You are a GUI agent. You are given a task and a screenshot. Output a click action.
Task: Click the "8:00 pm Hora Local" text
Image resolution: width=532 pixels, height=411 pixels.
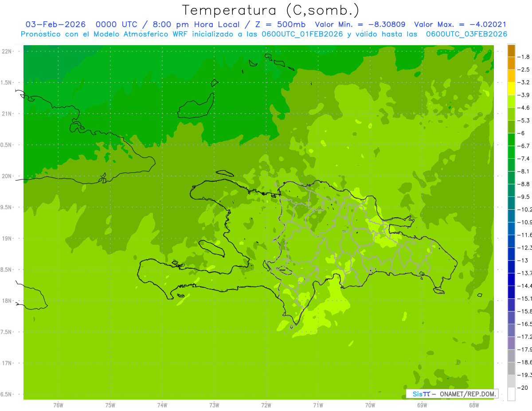(x=196, y=24)
